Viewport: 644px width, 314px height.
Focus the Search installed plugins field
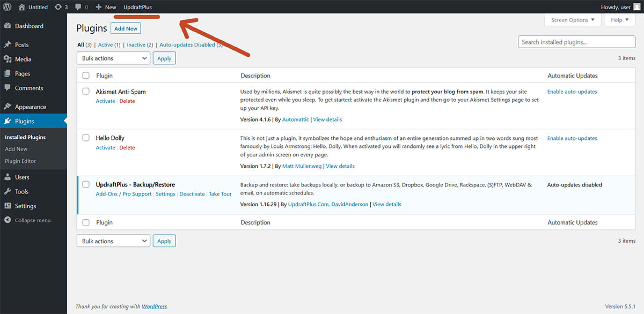576,42
